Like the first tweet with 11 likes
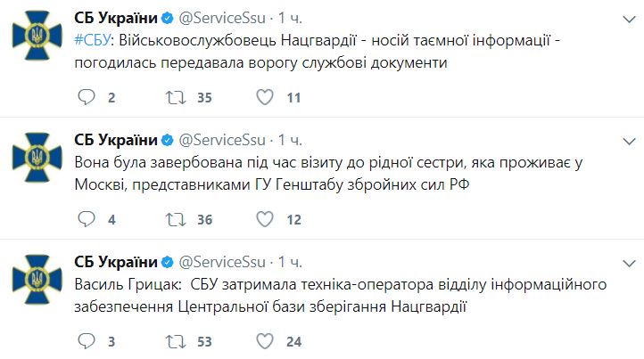This screenshot has height=359, width=644. [x=265, y=97]
